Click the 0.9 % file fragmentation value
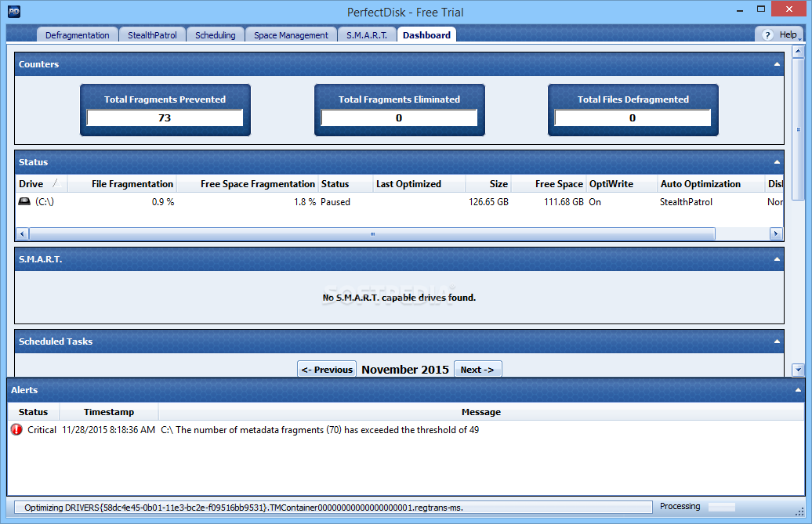 click(163, 202)
